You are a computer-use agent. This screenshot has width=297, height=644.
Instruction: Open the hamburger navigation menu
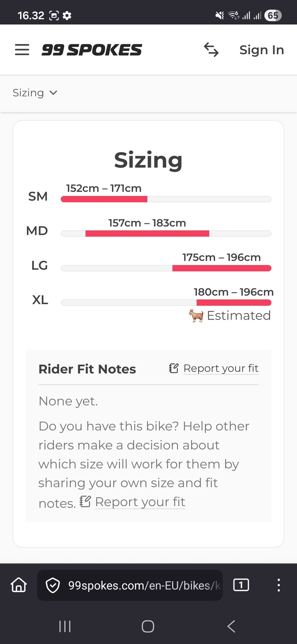(22, 50)
